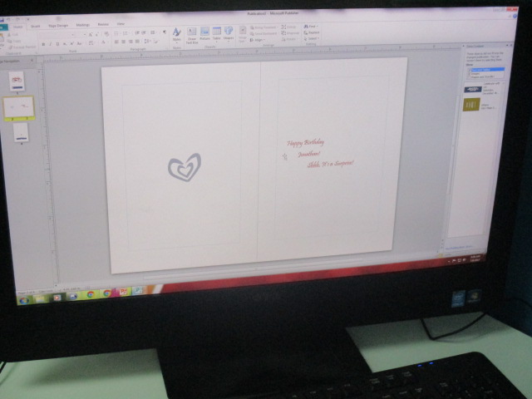This screenshot has height=399, width=532.
Task: Tick the third Show checkbox option
Action: coord(470,77)
